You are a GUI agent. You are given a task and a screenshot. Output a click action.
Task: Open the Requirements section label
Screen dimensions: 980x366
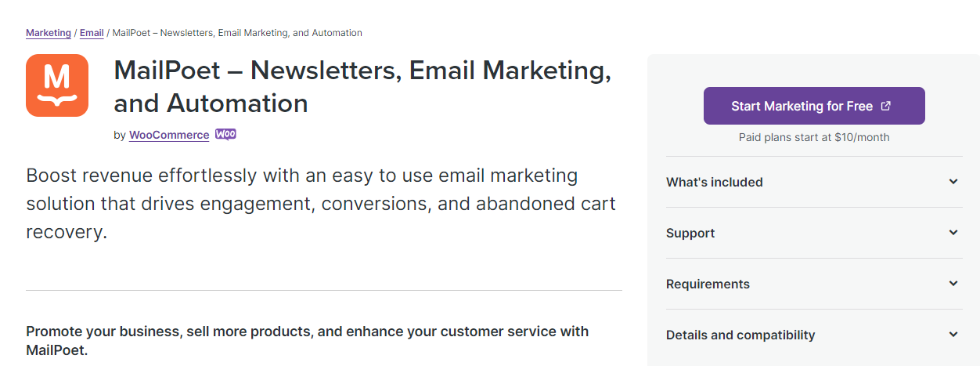[708, 284]
